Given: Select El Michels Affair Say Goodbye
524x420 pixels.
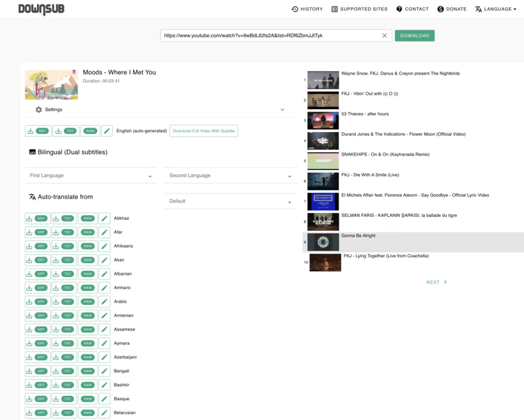Looking at the screenshot, I should [x=413, y=202].
